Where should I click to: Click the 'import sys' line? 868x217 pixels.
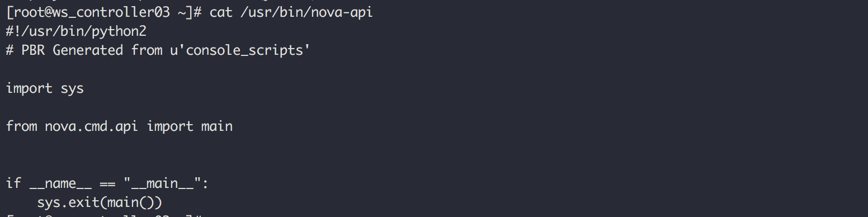[x=45, y=88]
